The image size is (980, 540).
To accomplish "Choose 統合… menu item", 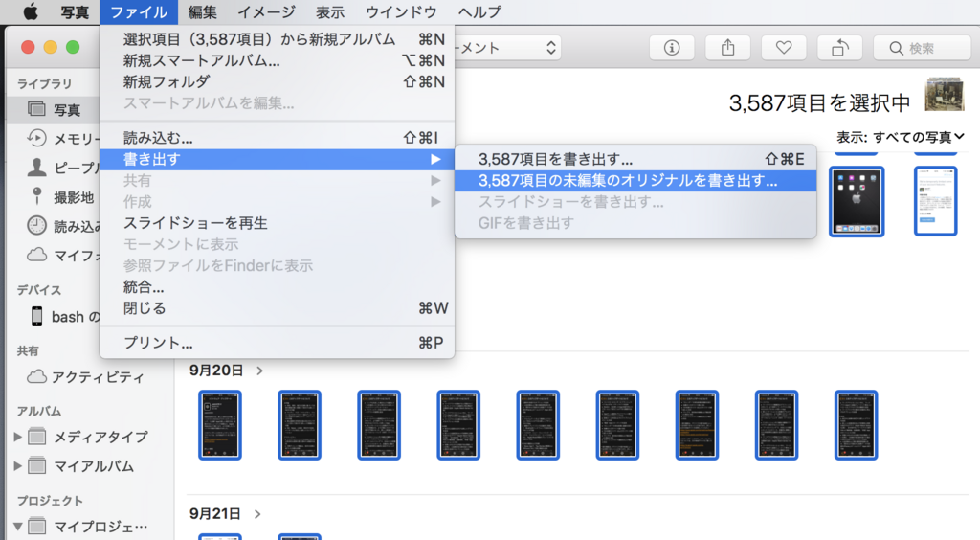I will pos(277,287).
